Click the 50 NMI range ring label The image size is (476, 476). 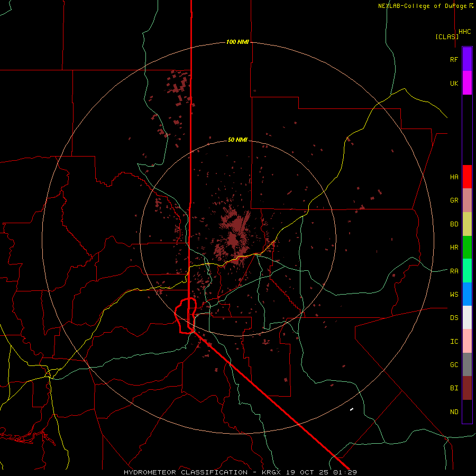click(x=237, y=140)
